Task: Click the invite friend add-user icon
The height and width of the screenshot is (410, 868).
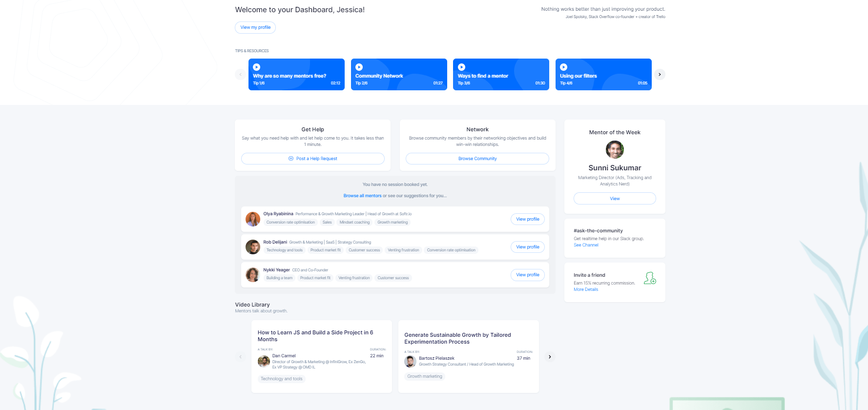Action: pos(650,278)
